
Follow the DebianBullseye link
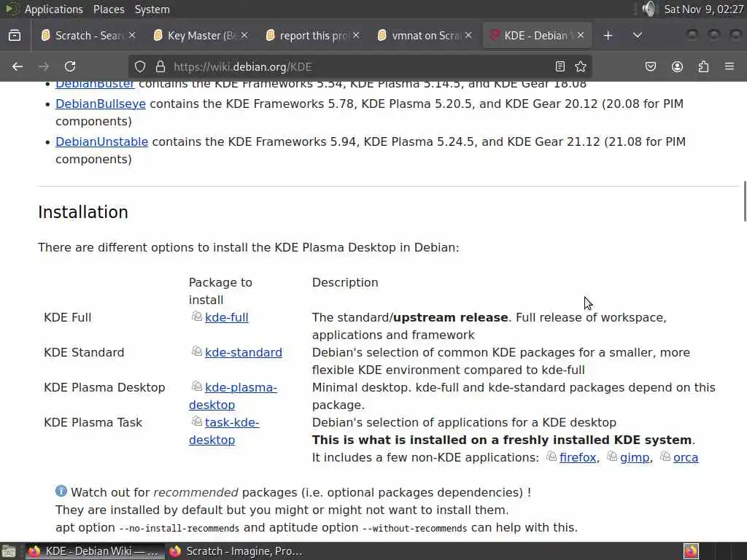(x=101, y=104)
